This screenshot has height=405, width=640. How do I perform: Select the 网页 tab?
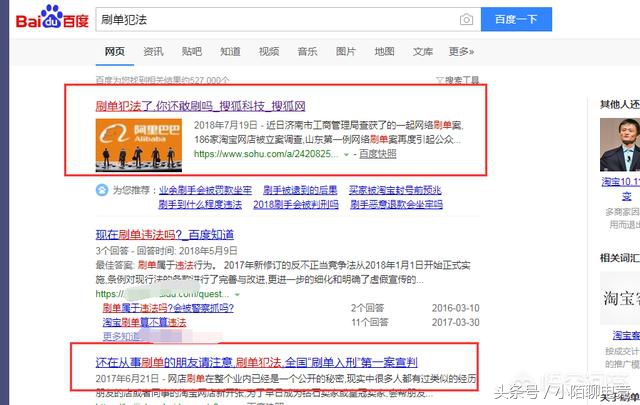[115, 51]
